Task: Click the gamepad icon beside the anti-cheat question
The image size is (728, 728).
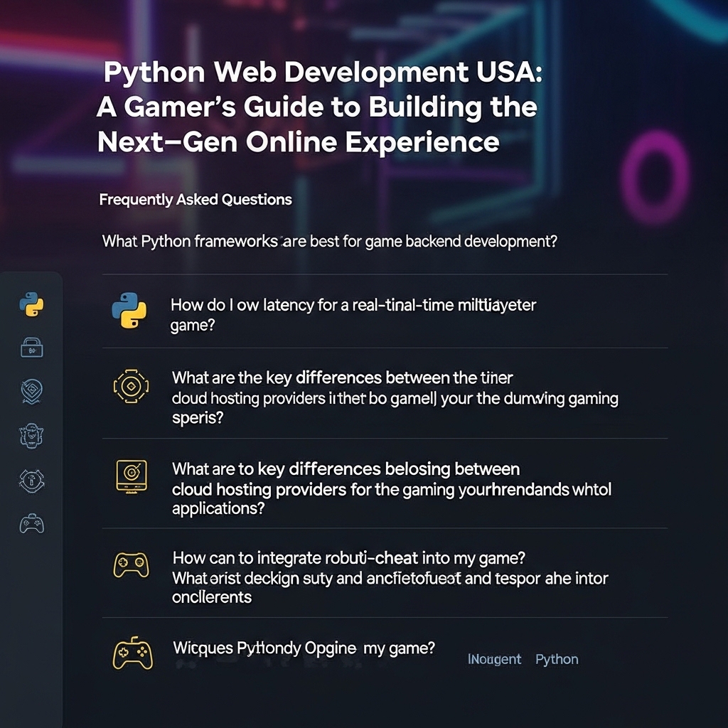Action: (x=131, y=564)
